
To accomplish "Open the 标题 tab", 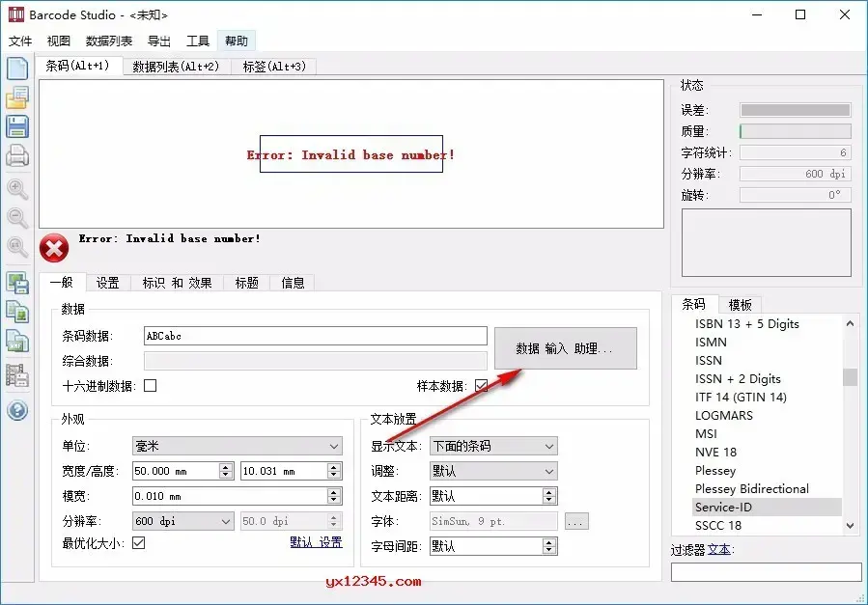I will point(246,283).
